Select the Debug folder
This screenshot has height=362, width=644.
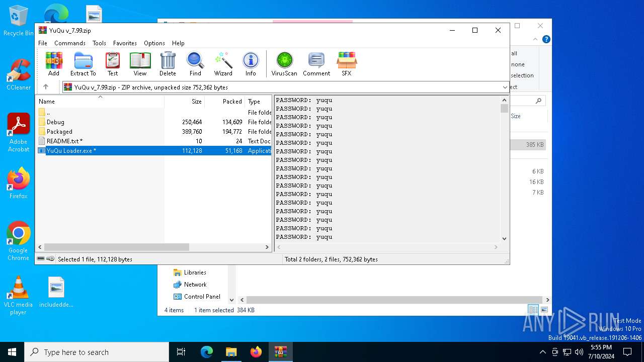pyautogui.click(x=154, y=122)
